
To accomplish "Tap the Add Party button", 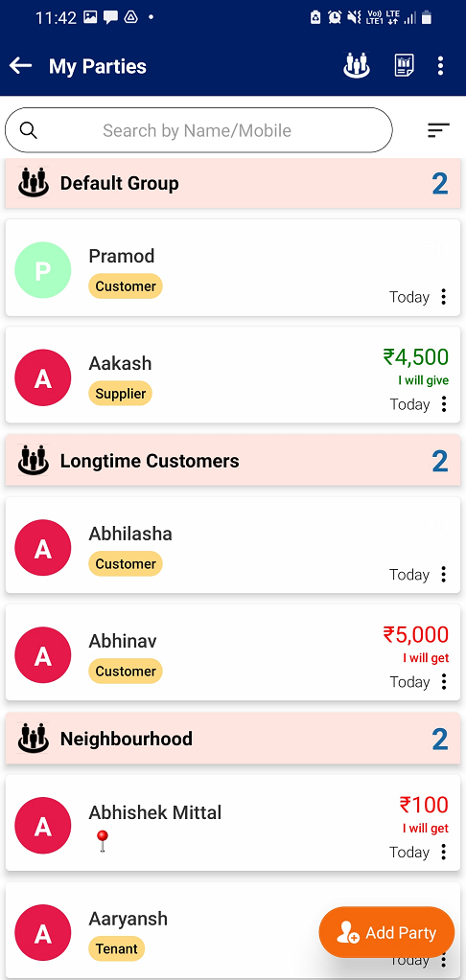I will click(386, 932).
